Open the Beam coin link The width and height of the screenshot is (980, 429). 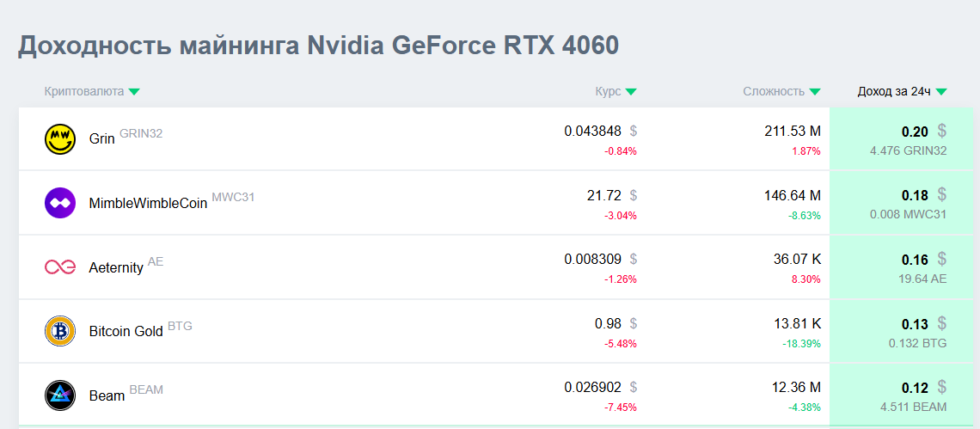107,395
